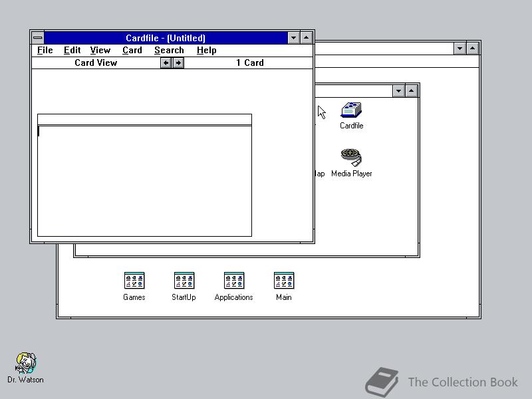The image size is (532, 399).
Task: Select the Dr. Watson desktop icon
Action: coord(26,368)
